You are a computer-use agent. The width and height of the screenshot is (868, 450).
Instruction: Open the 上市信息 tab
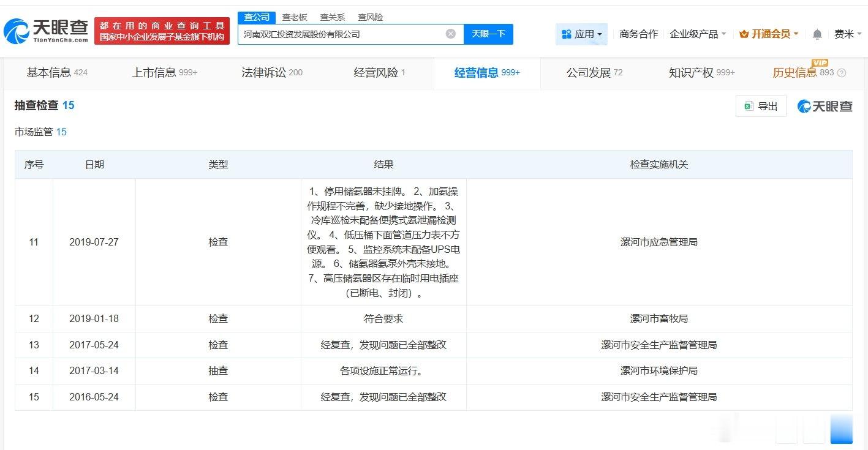click(x=165, y=73)
